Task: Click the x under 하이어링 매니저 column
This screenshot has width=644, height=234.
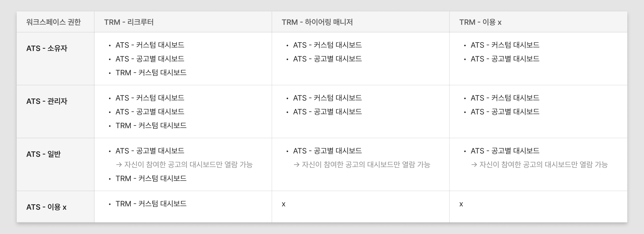Action: (x=284, y=204)
